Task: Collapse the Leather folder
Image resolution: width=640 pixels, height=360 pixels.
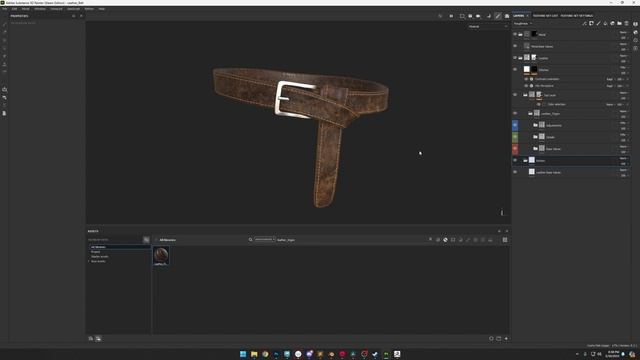Action: [x=520, y=58]
